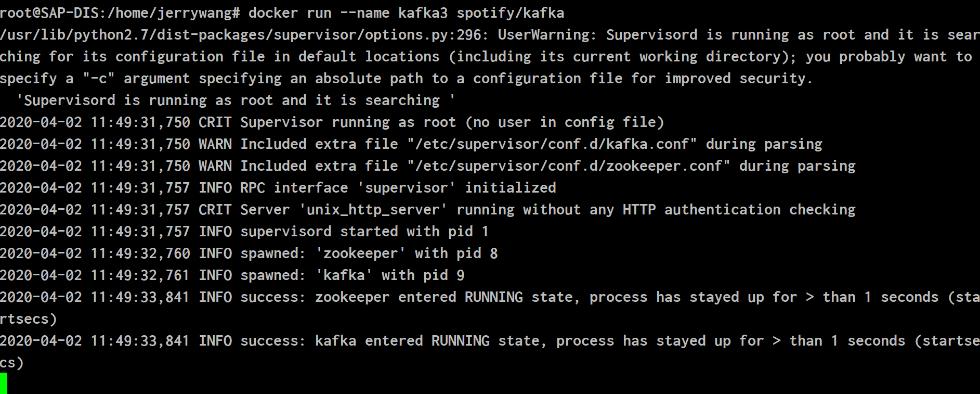Image resolution: width=980 pixels, height=394 pixels.
Task: Click the wrapped 'cs)' line fragment
Action: pos(12,363)
